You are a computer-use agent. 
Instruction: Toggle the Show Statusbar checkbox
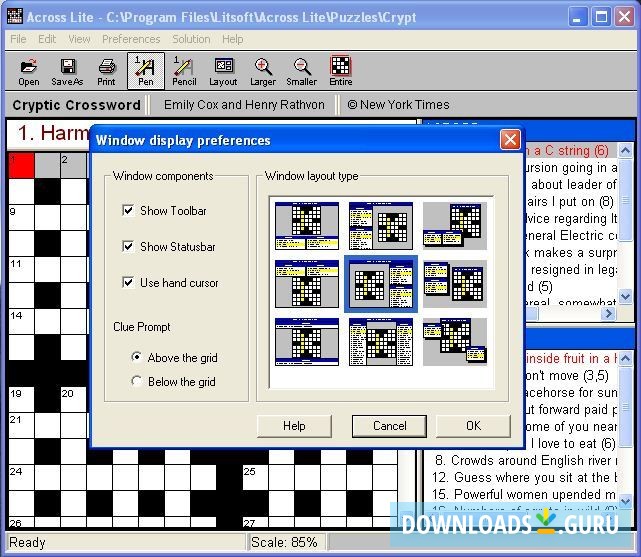(128, 246)
